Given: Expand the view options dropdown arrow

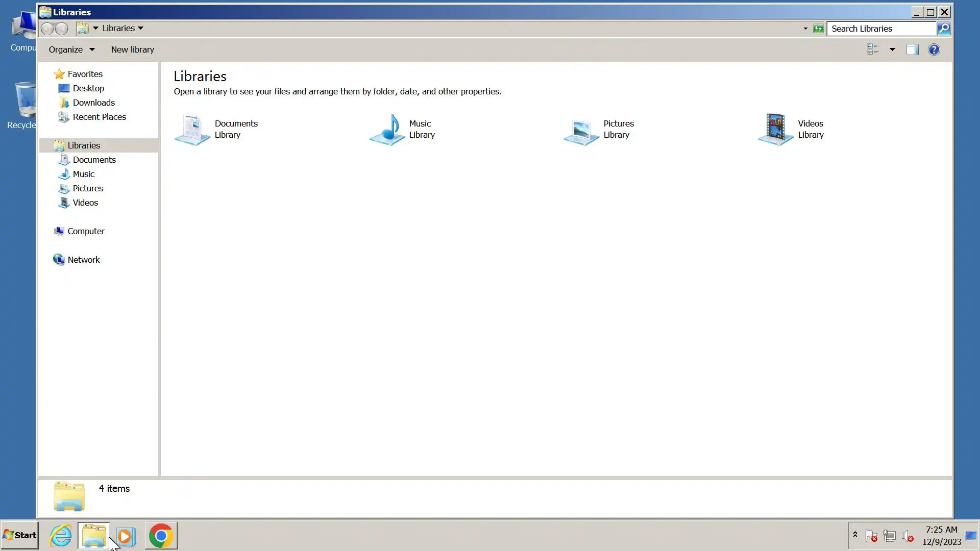Looking at the screenshot, I should (x=892, y=49).
